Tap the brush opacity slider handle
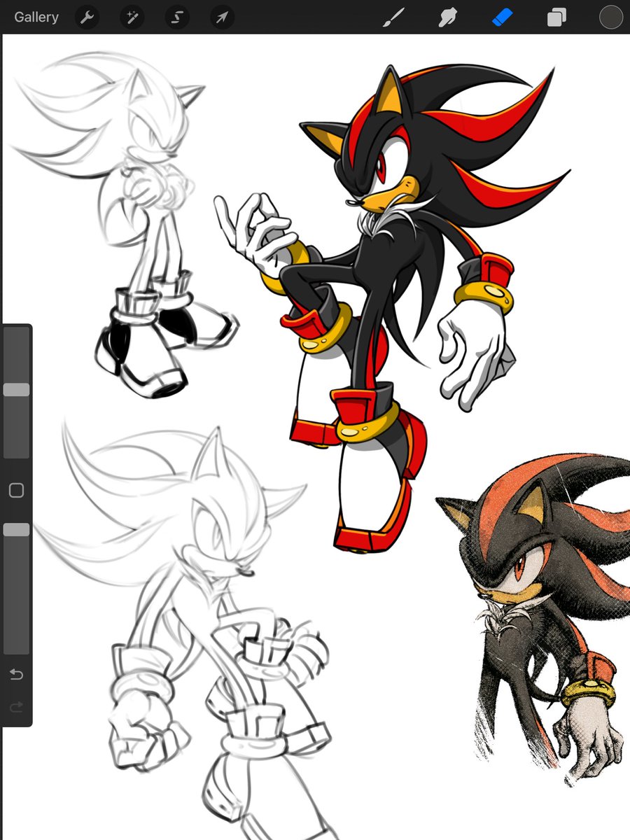Screen dimensions: 630x840 tap(16, 530)
